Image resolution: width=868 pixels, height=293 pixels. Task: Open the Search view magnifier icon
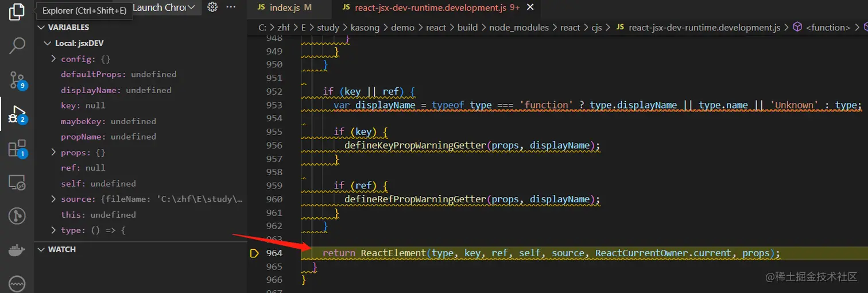click(17, 45)
